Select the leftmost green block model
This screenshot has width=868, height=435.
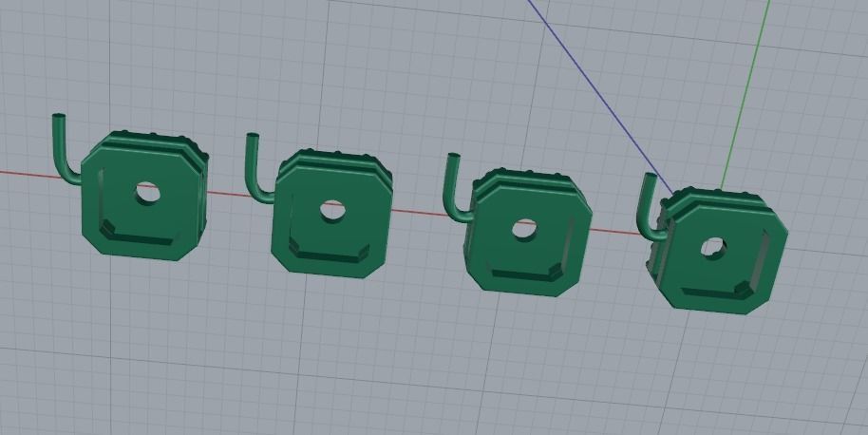pos(145,196)
